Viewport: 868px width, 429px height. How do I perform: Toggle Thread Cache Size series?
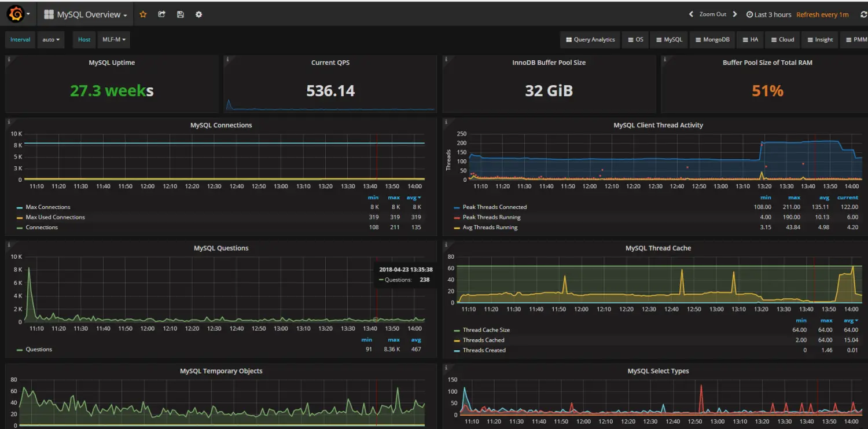click(486, 330)
